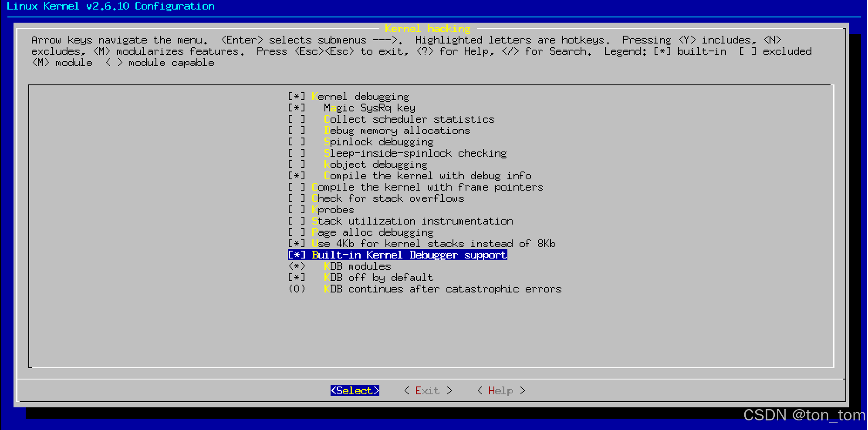Toggle the Kprobes checkbox brackets

point(297,209)
